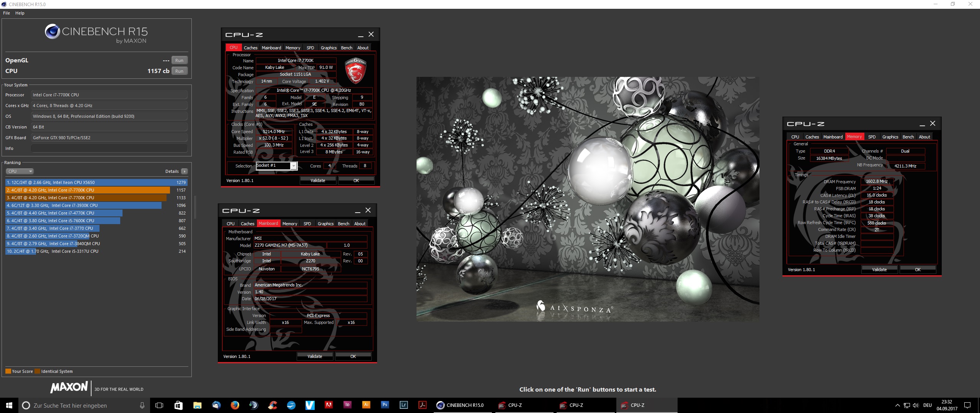The image size is (980, 413).
Task: Click Validate in CPU-Z Mainboard window
Action: click(315, 356)
